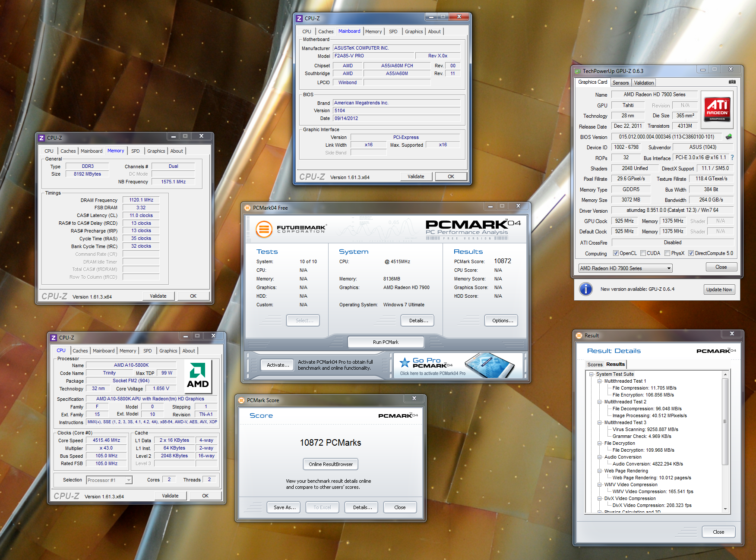Image resolution: width=756 pixels, height=560 pixels.
Task: Open the AMD Radeon HD 7900 Series dropdown
Action: pos(625,268)
